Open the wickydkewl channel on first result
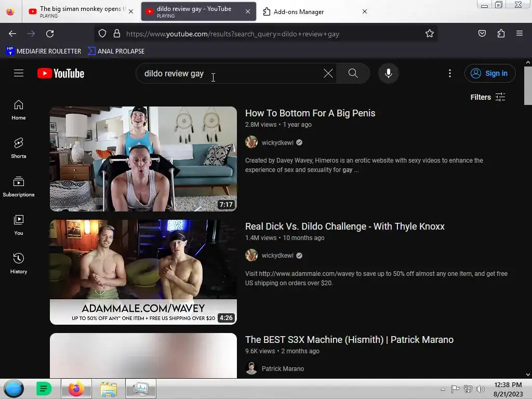 click(277, 142)
